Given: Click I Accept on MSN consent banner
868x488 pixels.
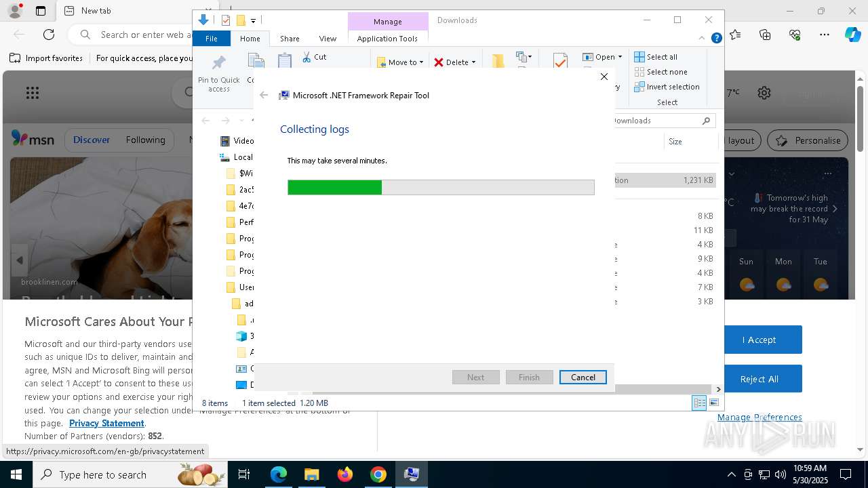Looking at the screenshot, I should (759, 340).
